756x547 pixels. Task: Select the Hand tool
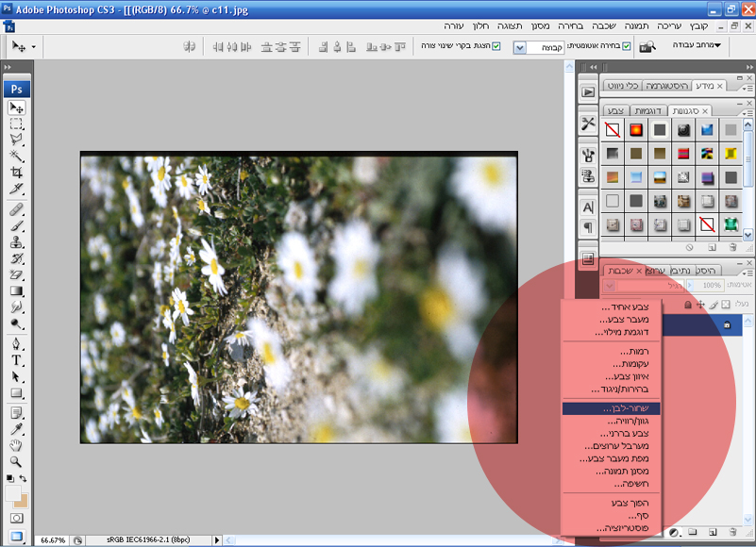click(16, 445)
